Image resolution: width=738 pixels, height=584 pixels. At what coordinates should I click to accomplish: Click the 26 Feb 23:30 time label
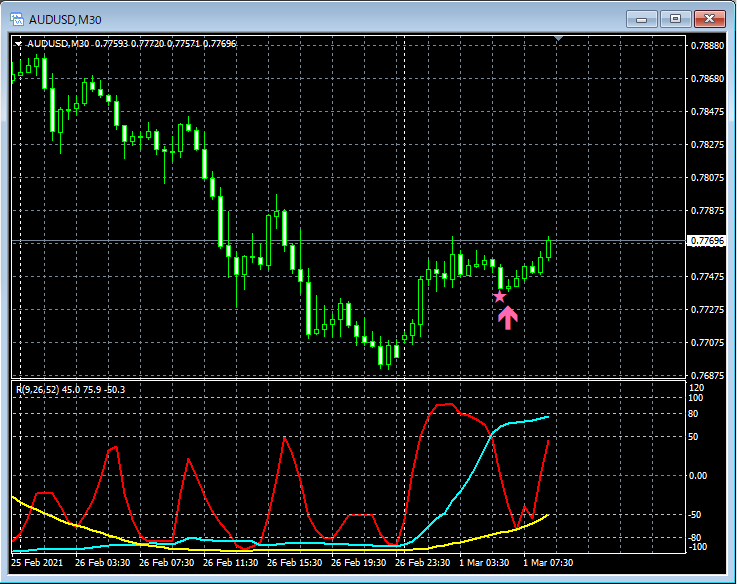[x=422, y=563]
